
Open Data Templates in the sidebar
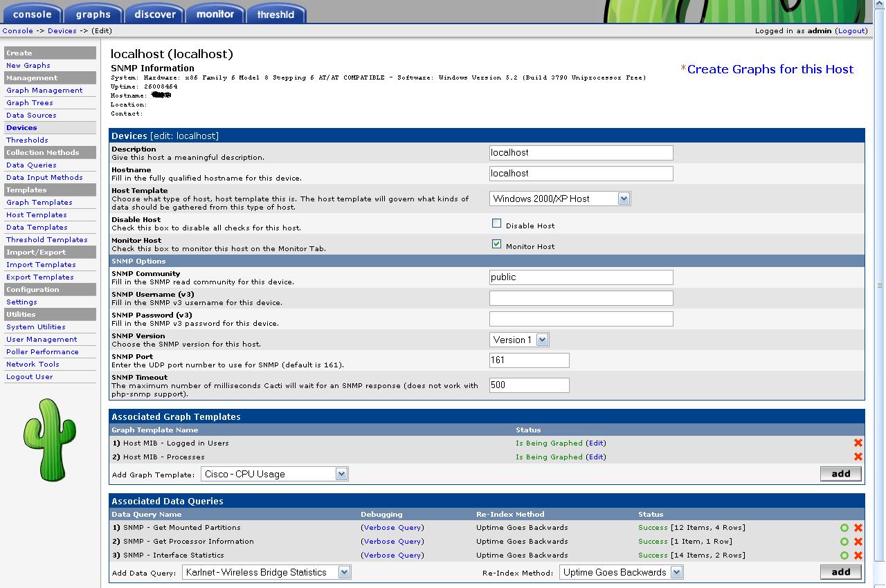tap(37, 228)
